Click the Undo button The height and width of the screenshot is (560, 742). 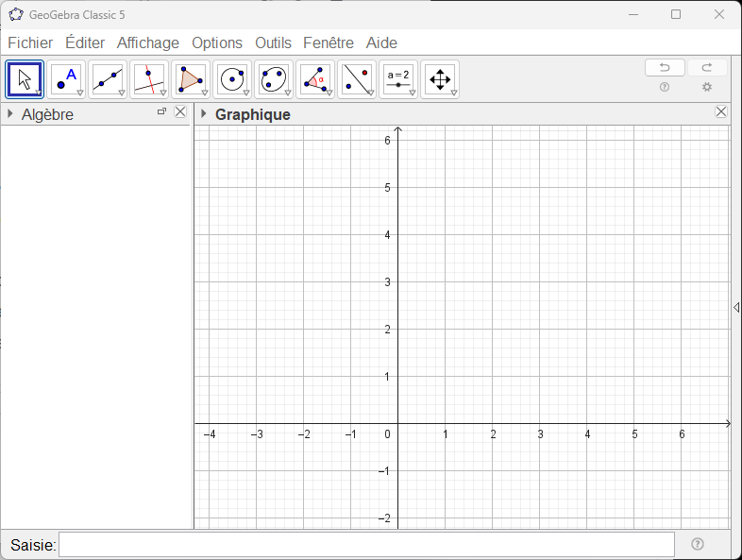665,68
